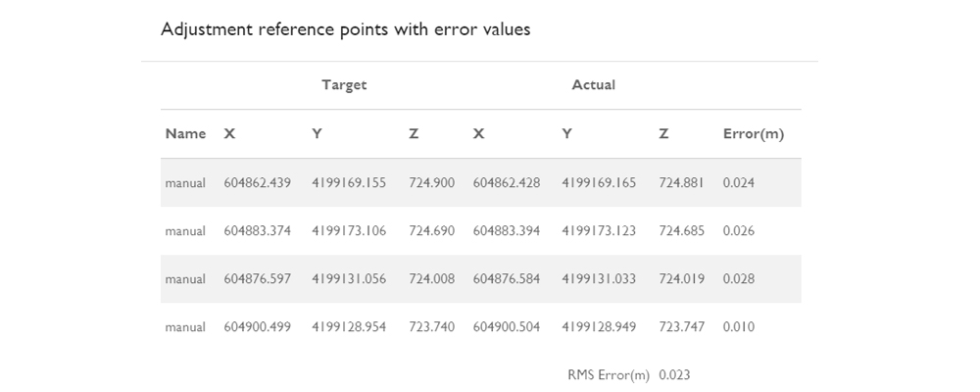Click the error value 0.028
The height and width of the screenshot is (392, 980).
[739, 279]
